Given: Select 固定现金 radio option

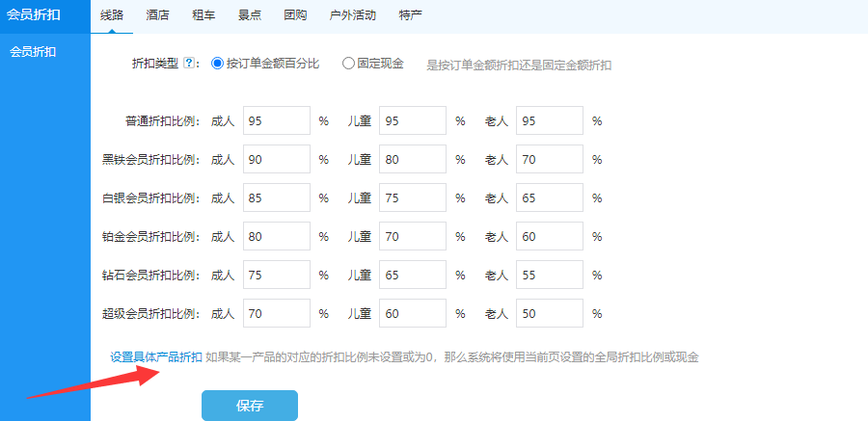Looking at the screenshot, I should [x=348, y=64].
